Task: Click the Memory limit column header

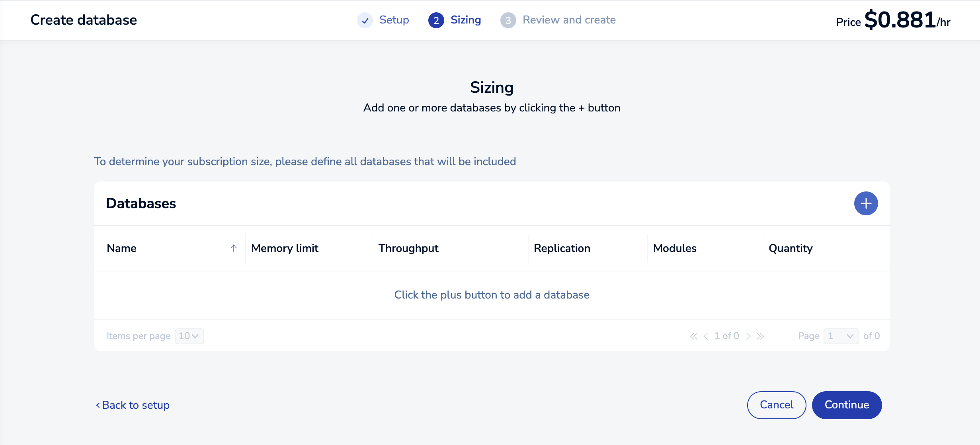Action: coord(285,248)
